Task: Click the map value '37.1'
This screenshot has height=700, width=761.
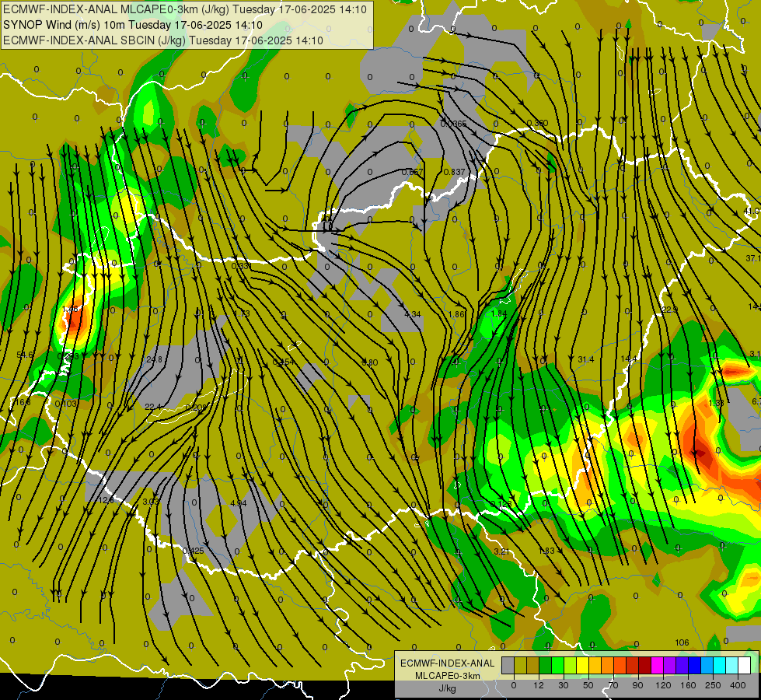Action: coord(752,258)
